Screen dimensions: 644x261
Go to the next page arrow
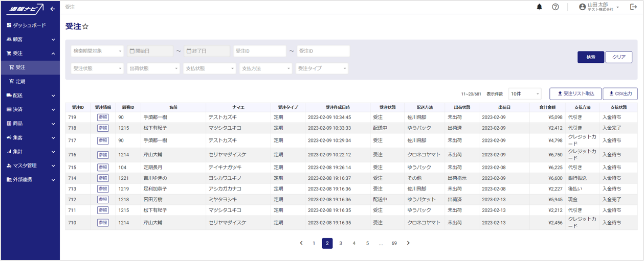pos(408,243)
